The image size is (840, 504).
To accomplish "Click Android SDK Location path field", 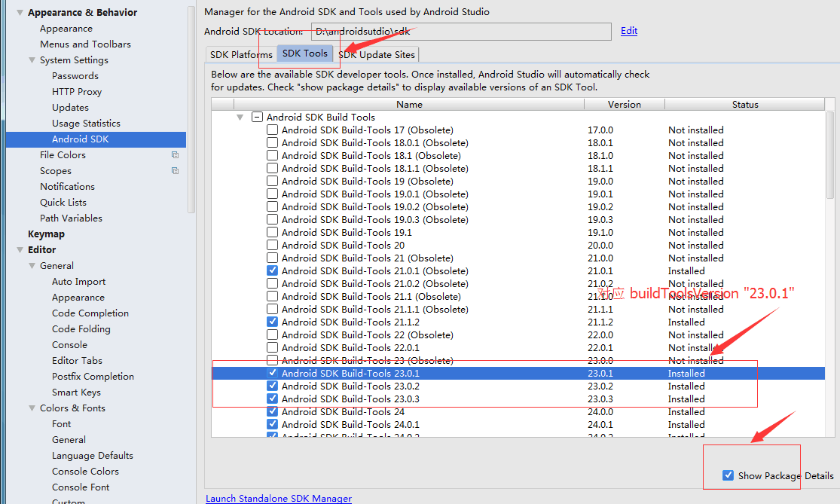I will [x=461, y=31].
